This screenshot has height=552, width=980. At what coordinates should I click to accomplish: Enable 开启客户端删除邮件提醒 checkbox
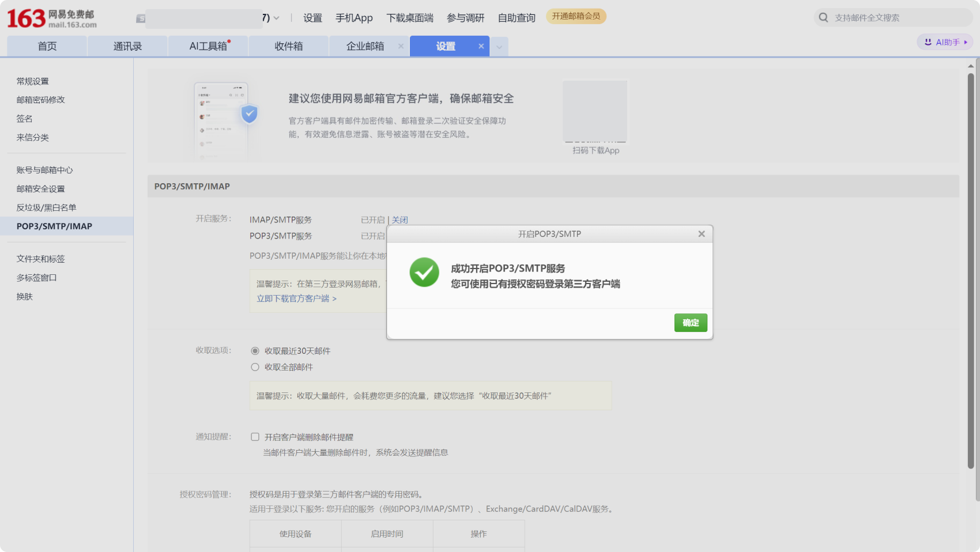255,437
